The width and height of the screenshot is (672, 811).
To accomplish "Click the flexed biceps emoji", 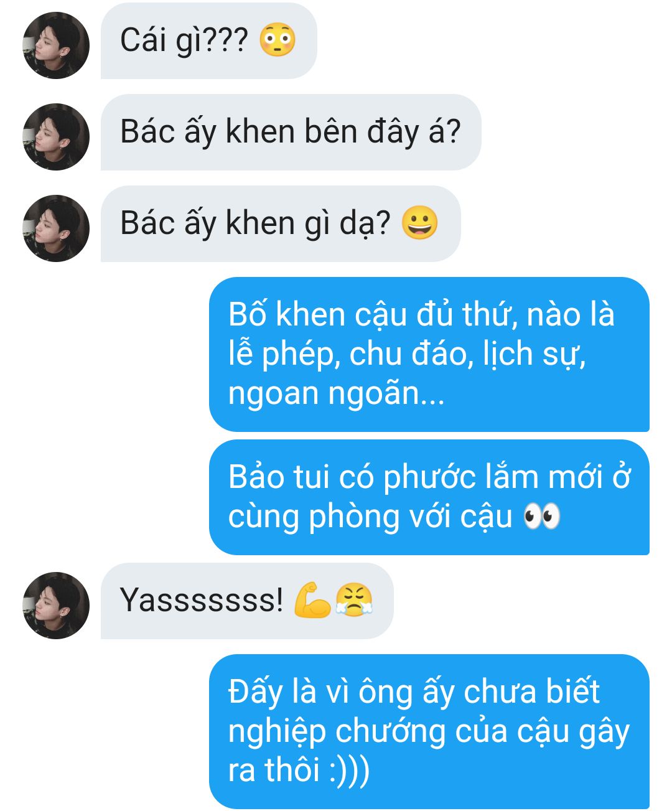I will (312, 599).
